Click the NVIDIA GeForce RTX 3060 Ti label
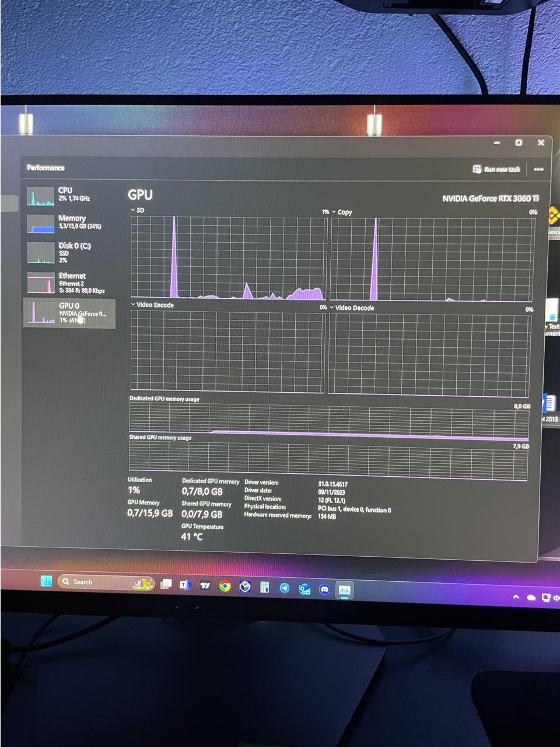This screenshot has width=560, height=747. (x=490, y=198)
